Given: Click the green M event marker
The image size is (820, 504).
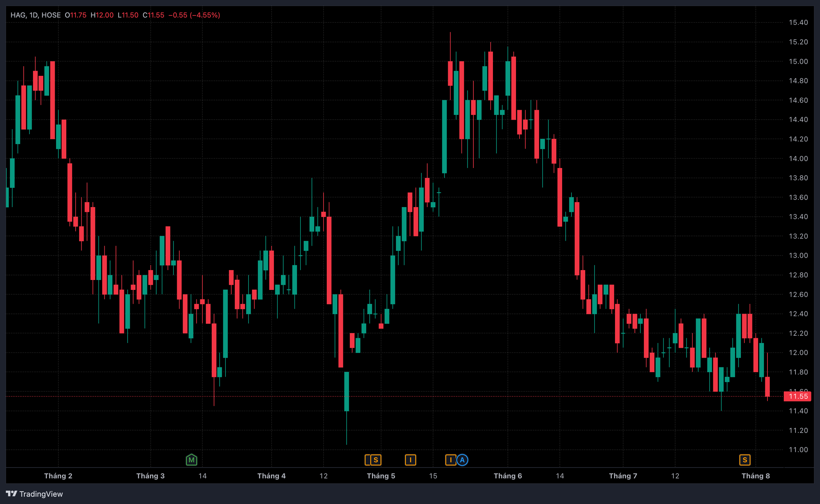Looking at the screenshot, I should [192, 460].
